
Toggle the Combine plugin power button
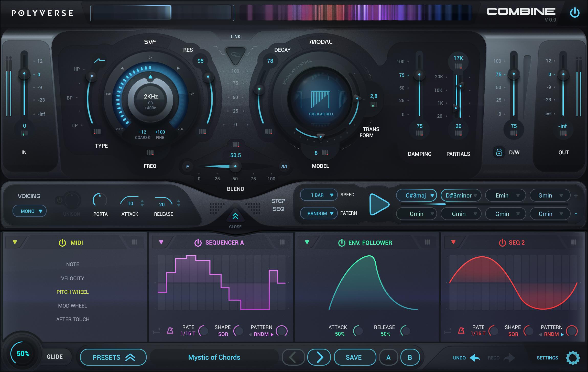pos(575,13)
